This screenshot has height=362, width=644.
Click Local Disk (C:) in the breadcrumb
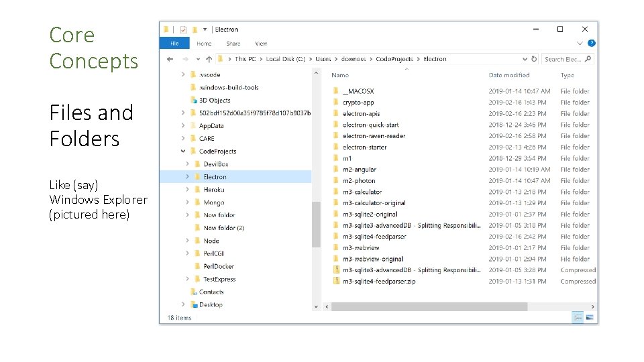(286, 59)
